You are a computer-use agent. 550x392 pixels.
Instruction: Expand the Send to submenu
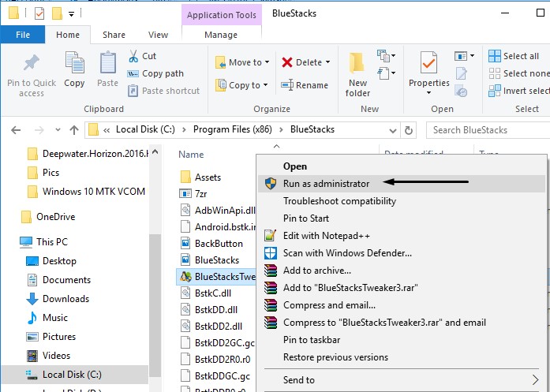point(402,380)
